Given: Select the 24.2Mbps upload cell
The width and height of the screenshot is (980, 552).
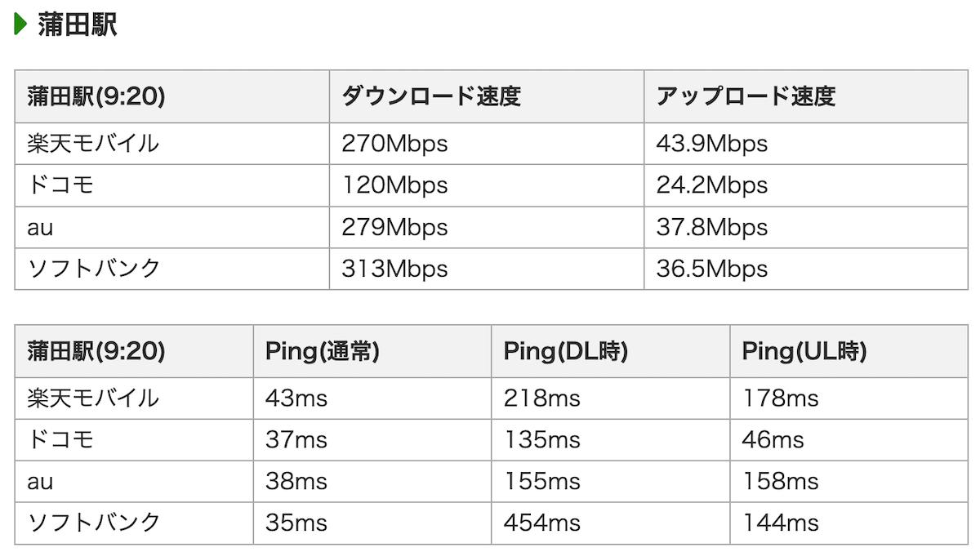Looking at the screenshot, I should pyautogui.click(x=711, y=185).
